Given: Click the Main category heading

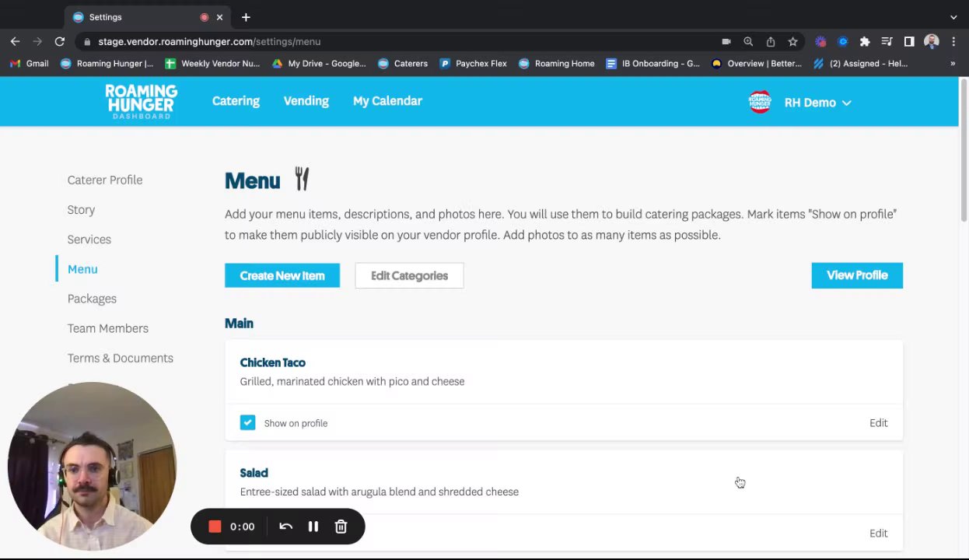Looking at the screenshot, I should click(x=239, y=324).
